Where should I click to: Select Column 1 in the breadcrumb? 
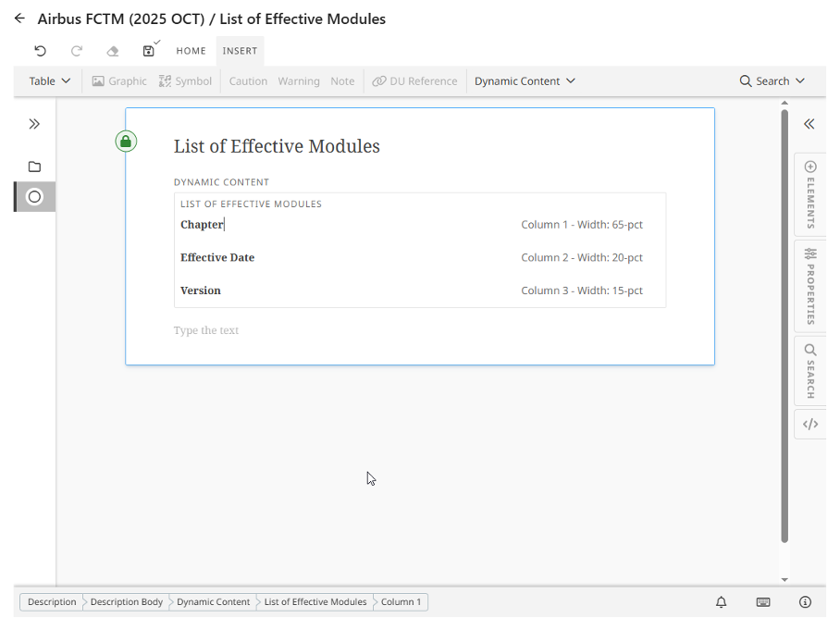click(401, 602)
